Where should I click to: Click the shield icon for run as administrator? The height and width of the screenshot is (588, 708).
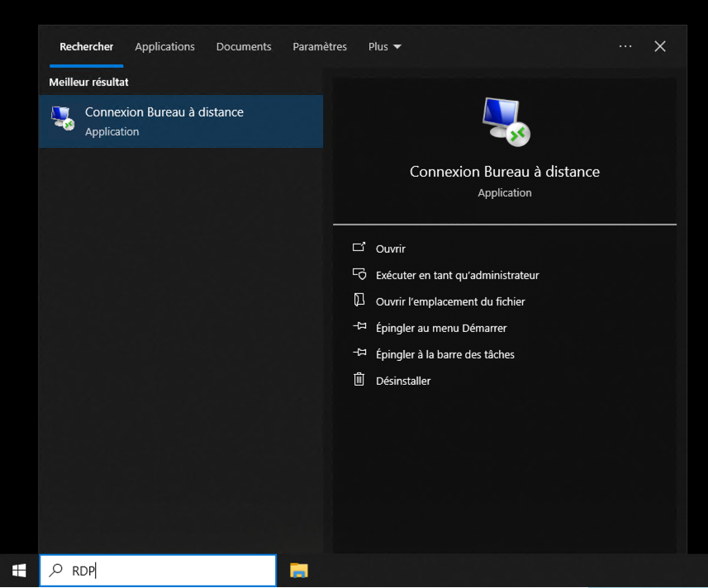359,274
